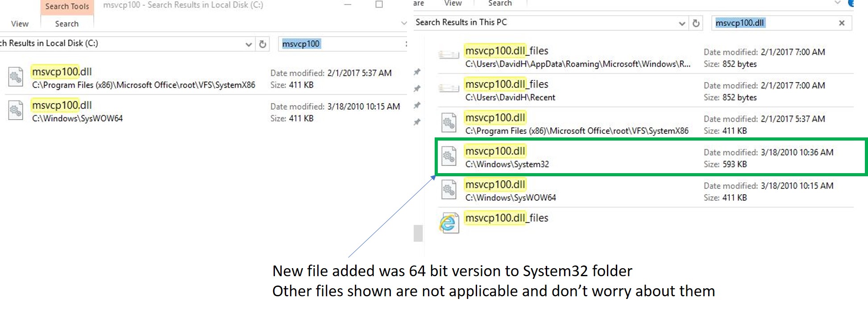Select the dll icon for the System32 result
Screen dimensions: 868x311
(449, 156)
